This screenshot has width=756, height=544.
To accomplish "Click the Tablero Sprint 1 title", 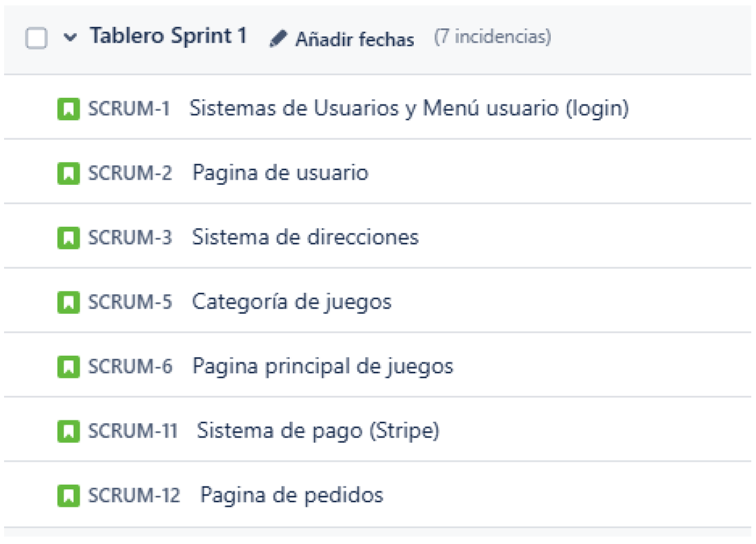I will (168, 36).
